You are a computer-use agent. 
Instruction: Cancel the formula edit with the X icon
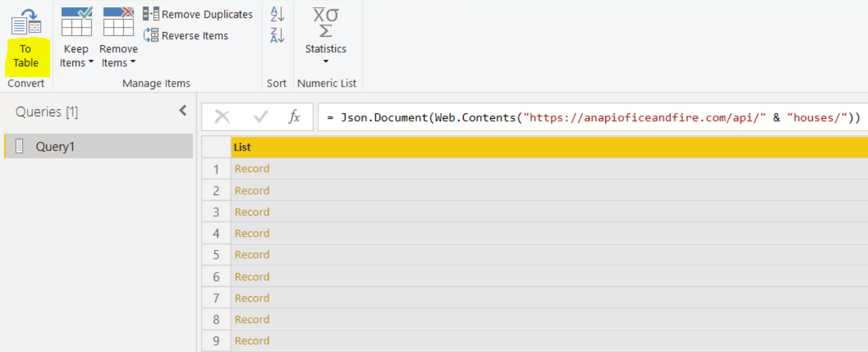point(222,117)
